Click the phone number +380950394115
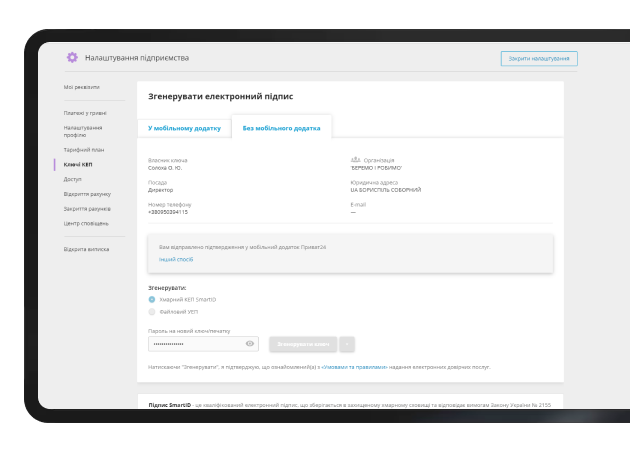The image size is (630, 450). pos(168,212)
